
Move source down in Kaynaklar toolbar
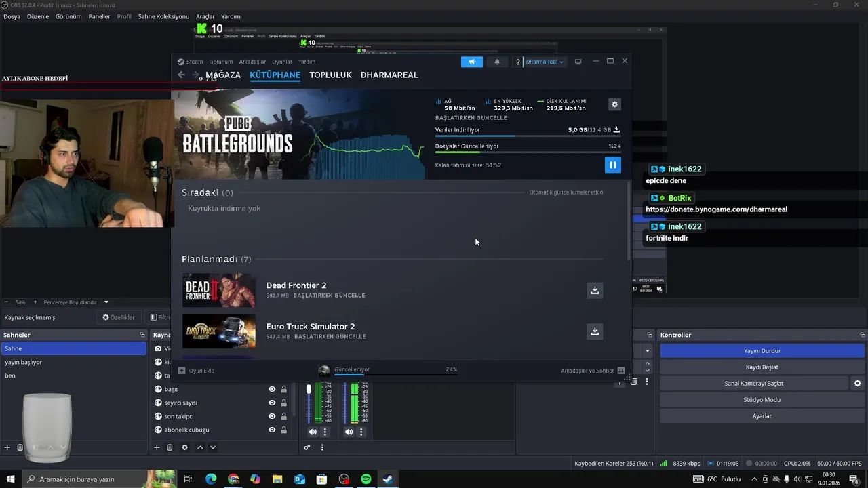coord(213,447)
